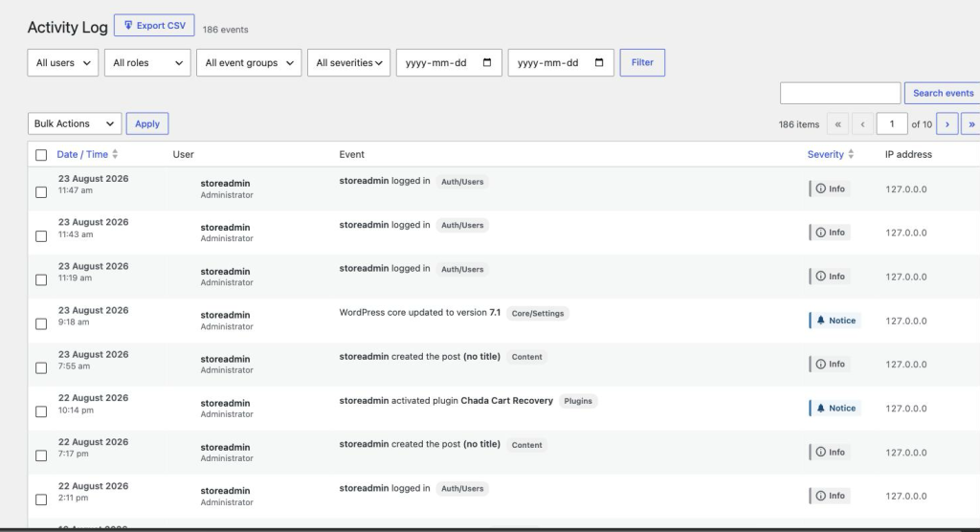Check the 11:43 am event row checkbox
This screenshot has height=532, width=980.
point(41,236)
